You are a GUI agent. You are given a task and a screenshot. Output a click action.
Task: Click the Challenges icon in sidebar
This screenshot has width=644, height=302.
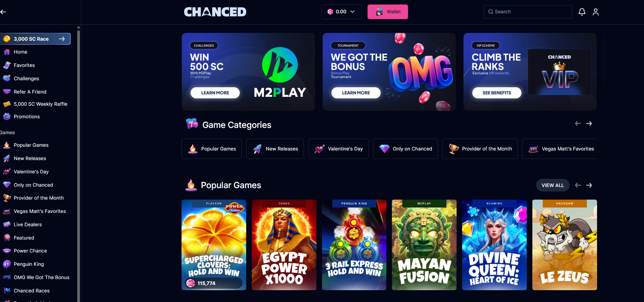tap(7, 78)
